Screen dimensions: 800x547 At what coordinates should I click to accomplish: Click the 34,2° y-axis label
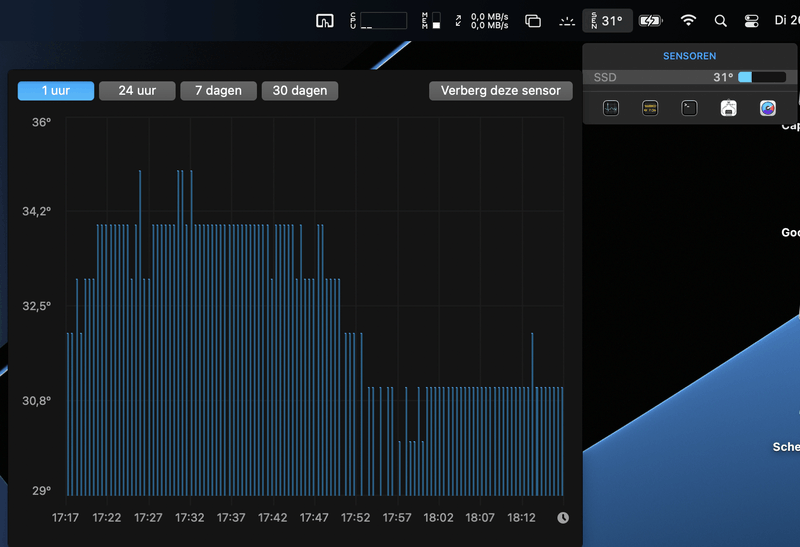[37, 211]
